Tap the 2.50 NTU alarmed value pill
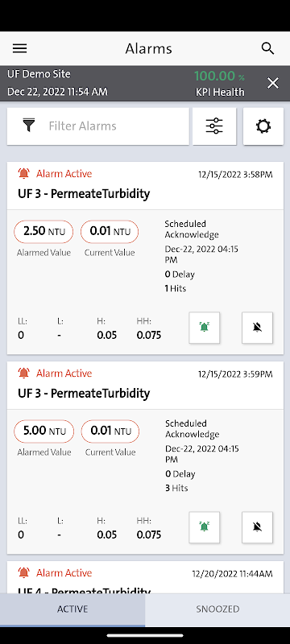The width and height of the screenshot is (290, 644). (x=44, y=231)
